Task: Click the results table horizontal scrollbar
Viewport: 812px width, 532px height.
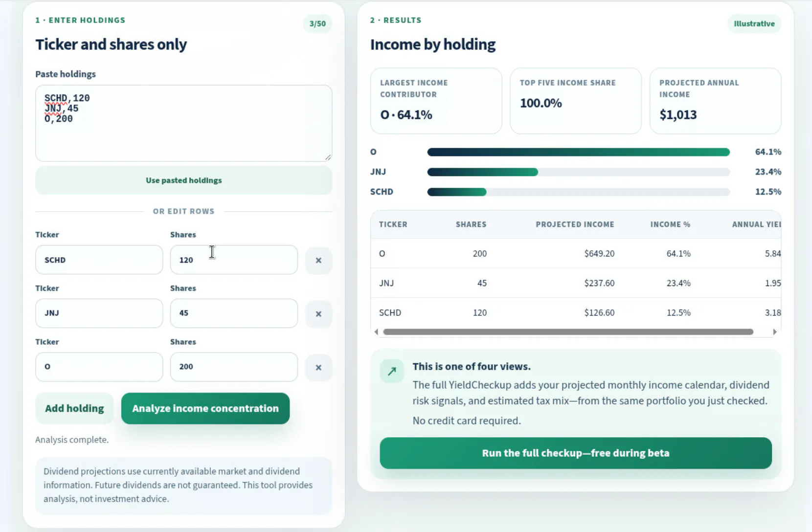Action: coord(568,332)
